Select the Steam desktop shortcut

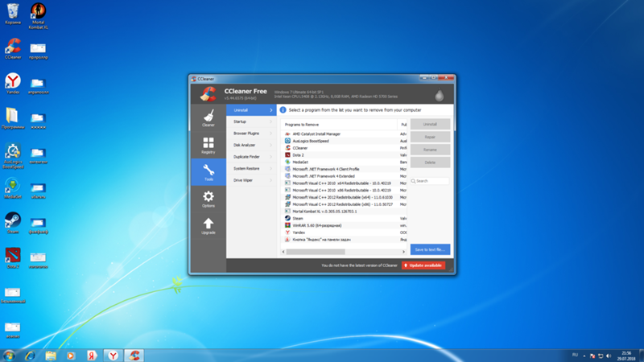[x=13, y=223]
